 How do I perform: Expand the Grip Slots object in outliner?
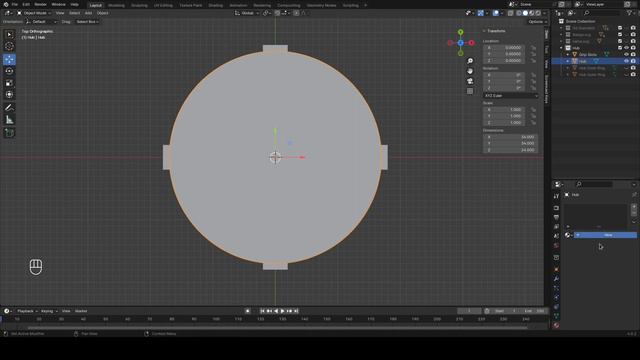click(x=568, y=54)
